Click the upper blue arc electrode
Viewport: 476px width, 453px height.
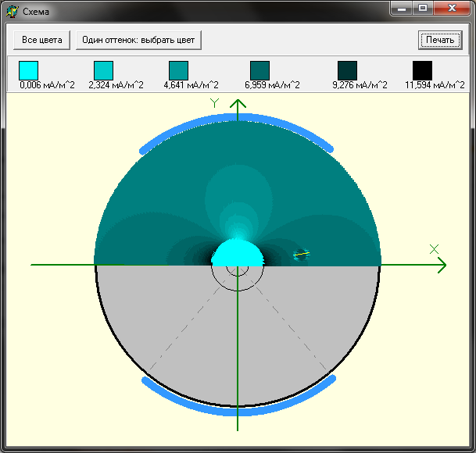pyautogui.click(x=237, y=119)
